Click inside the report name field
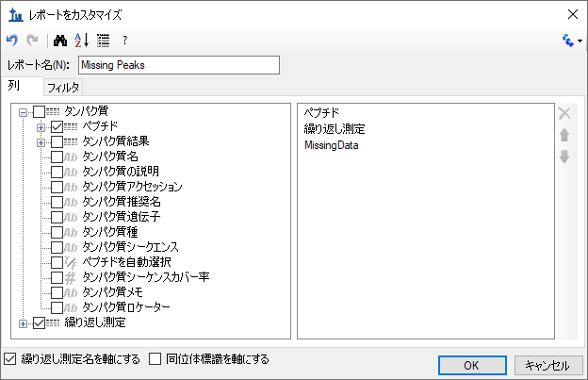Viewport: 588px width, 380px height. point(179,65)
